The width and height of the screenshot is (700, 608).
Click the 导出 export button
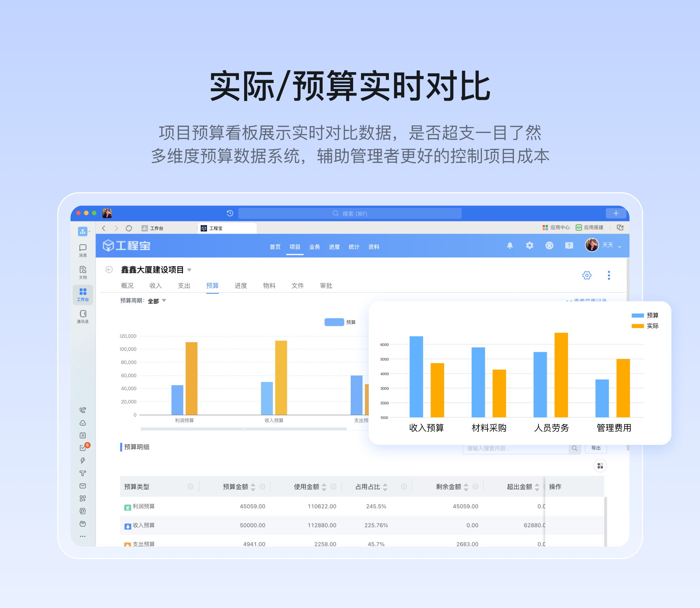click(596, 448)
